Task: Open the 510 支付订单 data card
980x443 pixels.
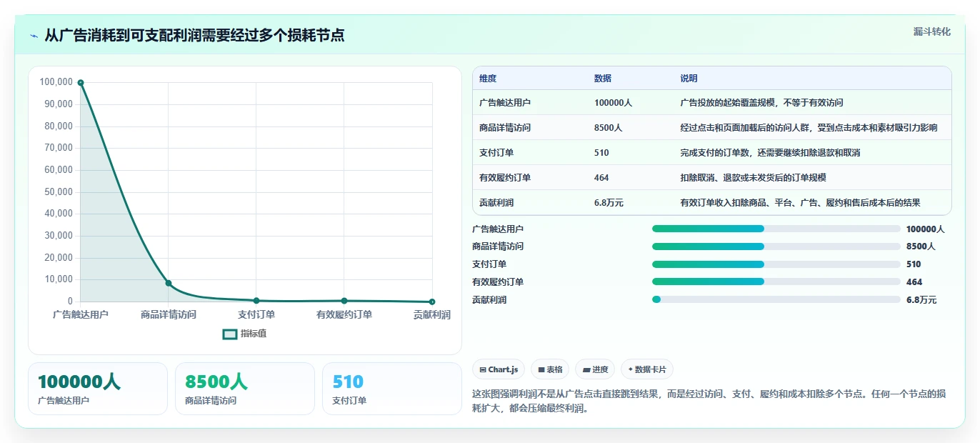Action: (x=392, y=389)
